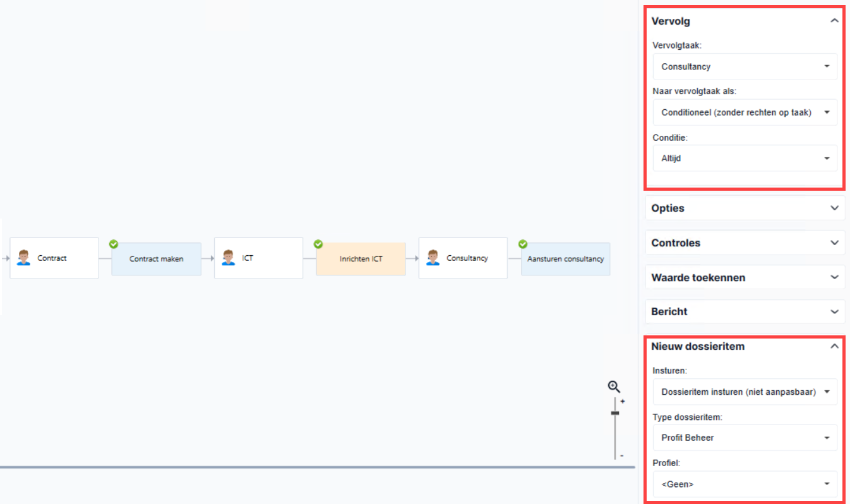Click the person icon in Consultancy node
Image resolution: width=850 pixels, height=504 pixels.
(433, 258)
